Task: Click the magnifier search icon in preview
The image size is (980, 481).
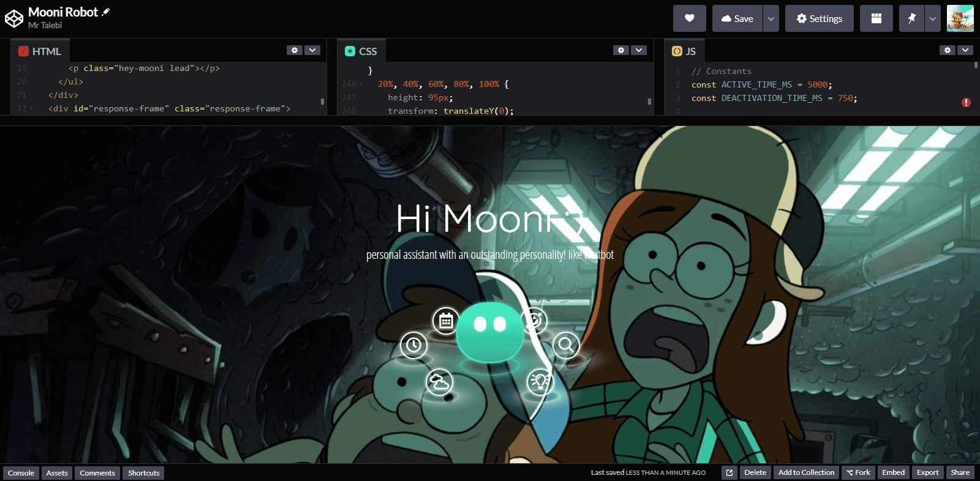Action: [x=566, y=345]
